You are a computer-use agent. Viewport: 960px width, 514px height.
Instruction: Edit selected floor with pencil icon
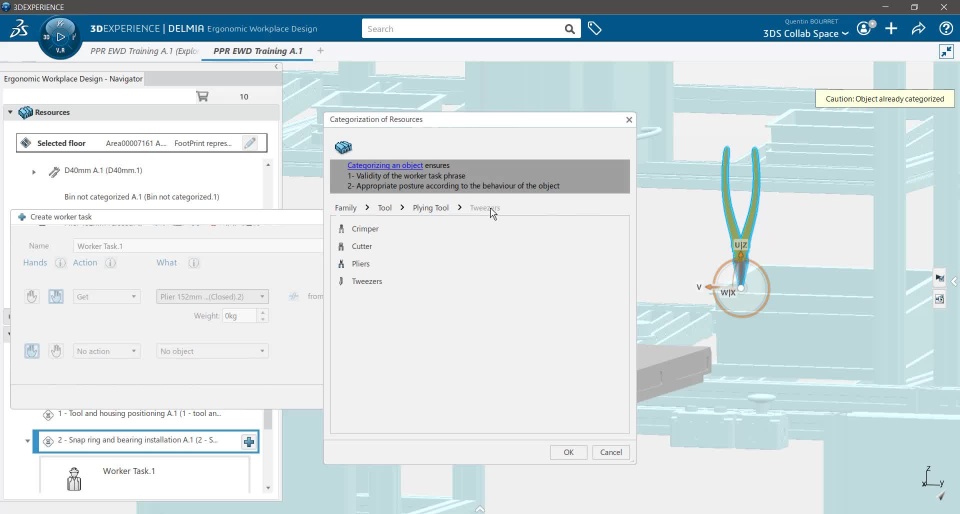tap(250, 143)
